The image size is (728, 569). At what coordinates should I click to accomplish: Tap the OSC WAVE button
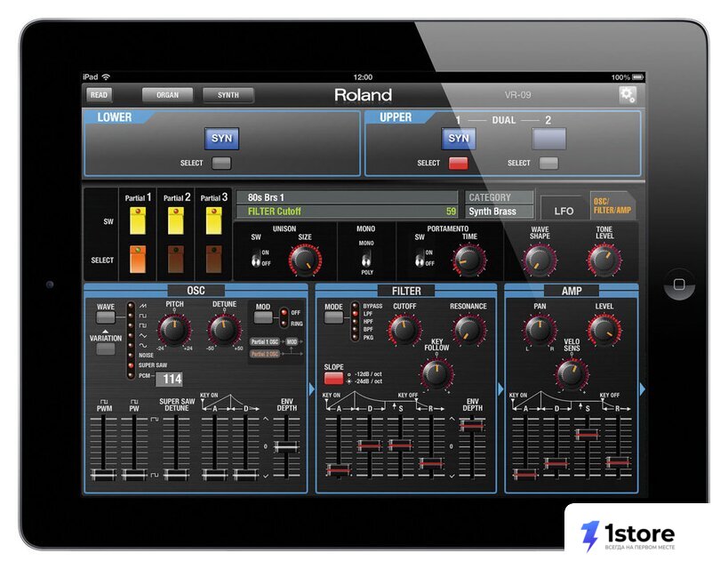(106, 317)
